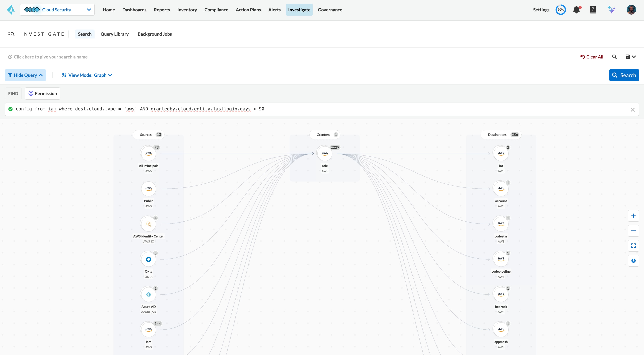Screen dimensions: 644x355
Task: Click the 90% adoption progress ring
Action: (x=560, y=10)
